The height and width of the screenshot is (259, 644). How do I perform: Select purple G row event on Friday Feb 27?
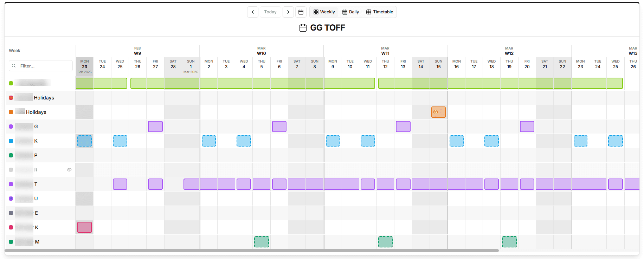(x=155, y=127)
